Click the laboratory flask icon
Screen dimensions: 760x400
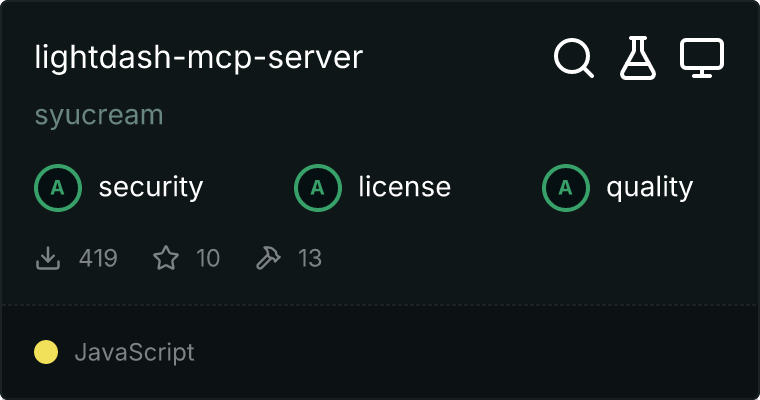click(x=638, y=59)
